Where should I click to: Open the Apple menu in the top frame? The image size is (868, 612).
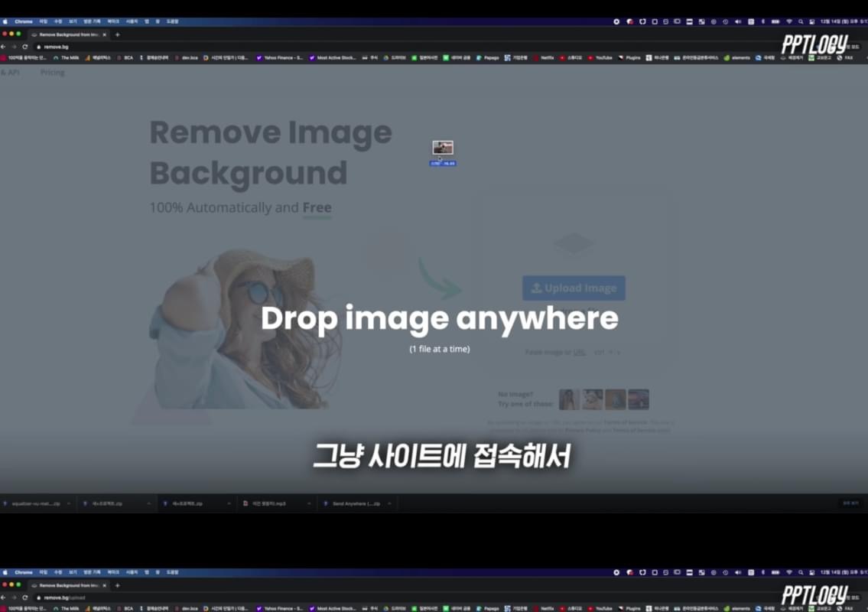point(5,21)
